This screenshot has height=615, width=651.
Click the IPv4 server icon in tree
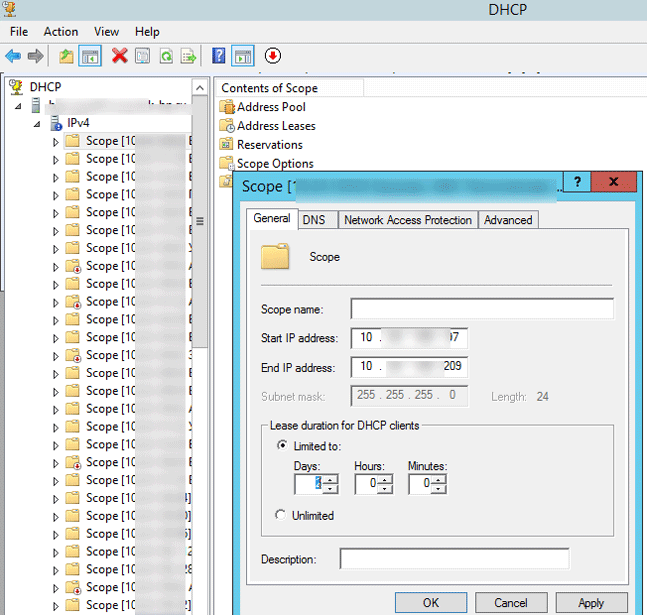click(x=56, y=123)
